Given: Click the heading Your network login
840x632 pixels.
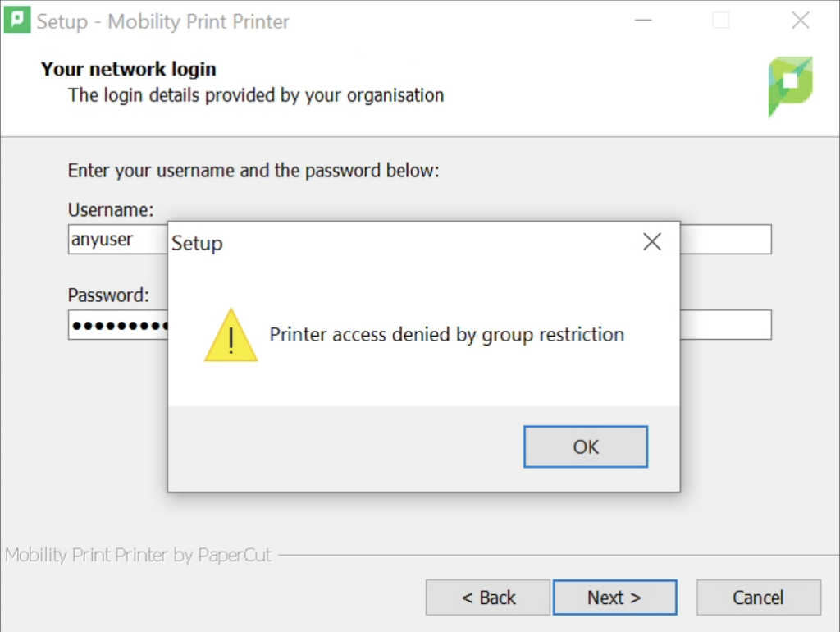Looking at the screenshot, I should click(128, 69).
